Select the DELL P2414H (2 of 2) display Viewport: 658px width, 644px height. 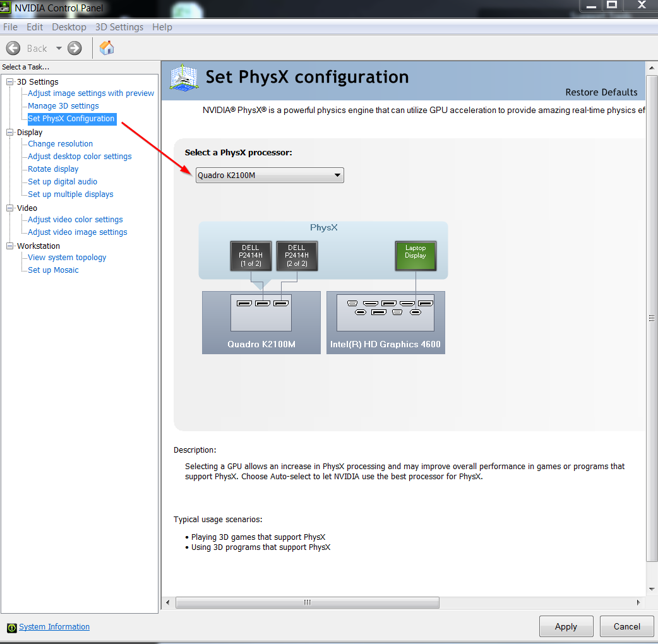pos(297,256)
